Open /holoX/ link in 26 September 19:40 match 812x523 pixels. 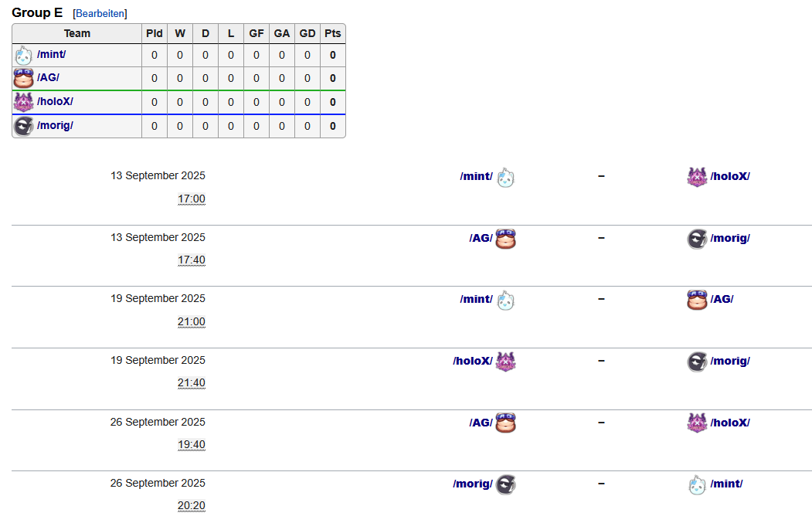[730, 423]
